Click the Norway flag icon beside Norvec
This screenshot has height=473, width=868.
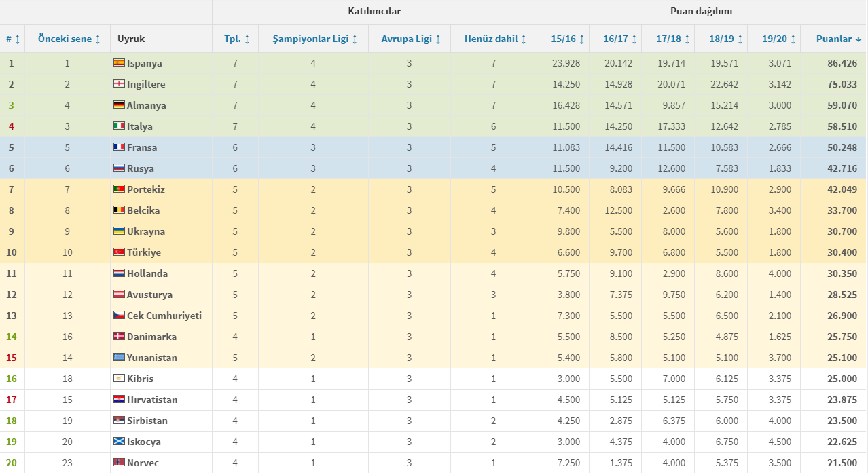118,463
